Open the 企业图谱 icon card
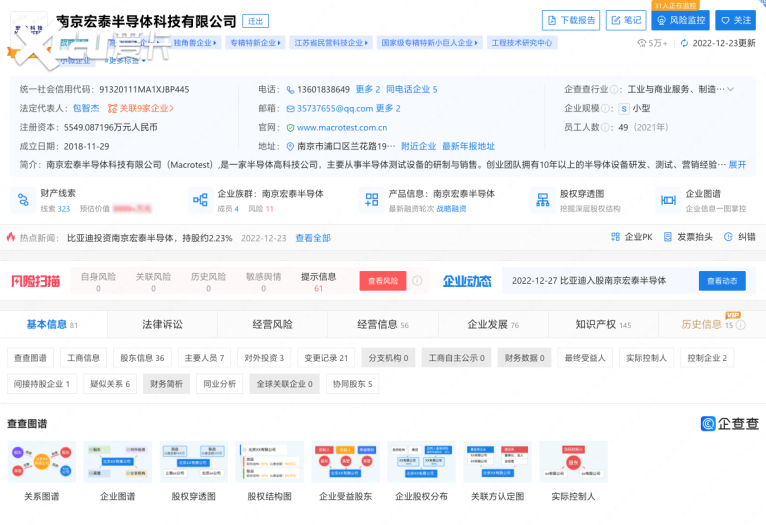Screen dimensions: 766x525 coord(668,200)
